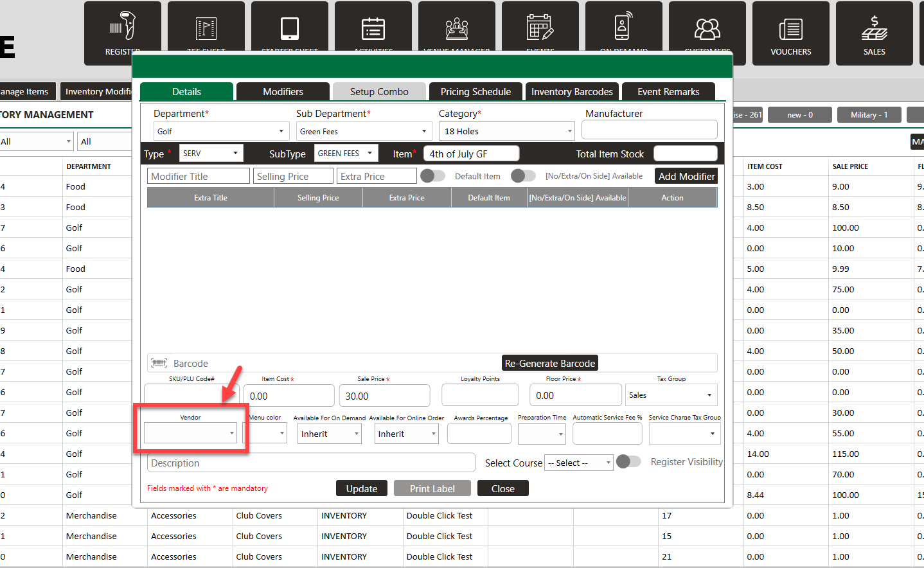Image resolution: width=924 pixels, height=568 pixels.
Task: Click the Description input field
Action: pos(311,463)
